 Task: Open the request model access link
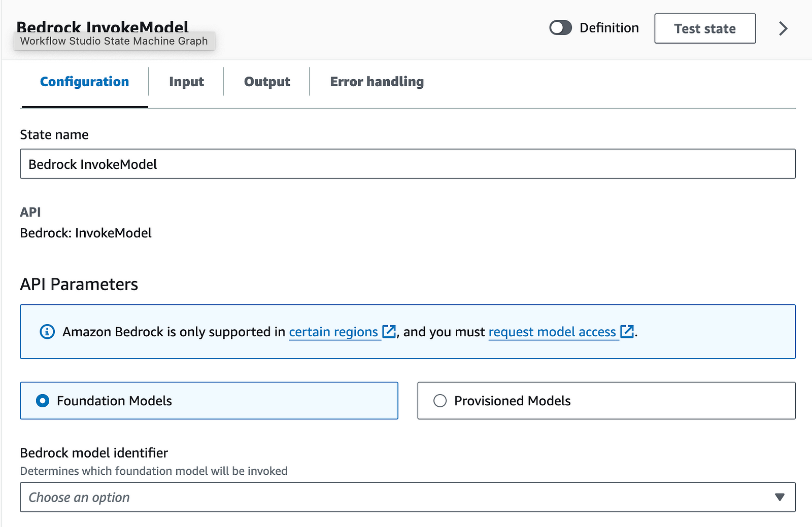coord(552,332)
